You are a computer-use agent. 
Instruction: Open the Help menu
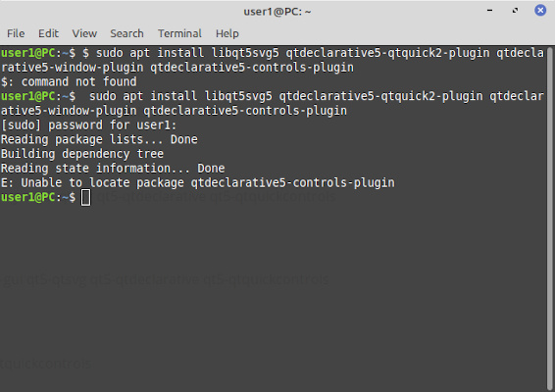[227, 33]
